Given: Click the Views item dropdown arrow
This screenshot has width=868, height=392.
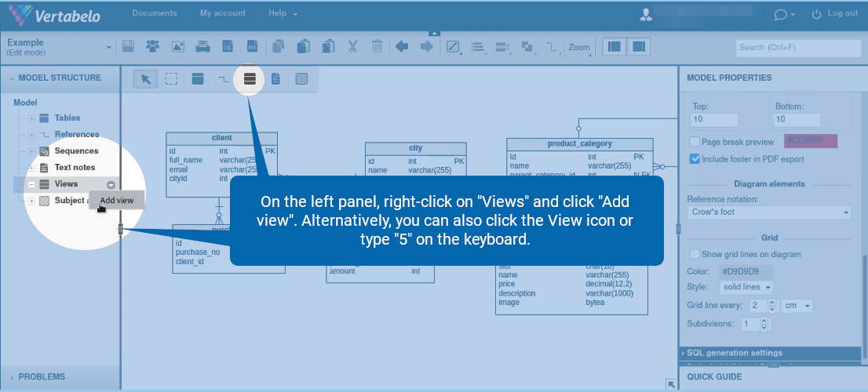Looking at the screenshot, I should point(111,185).
